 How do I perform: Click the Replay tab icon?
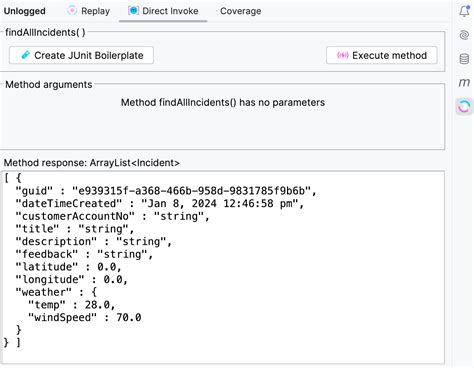coord(72,11)
